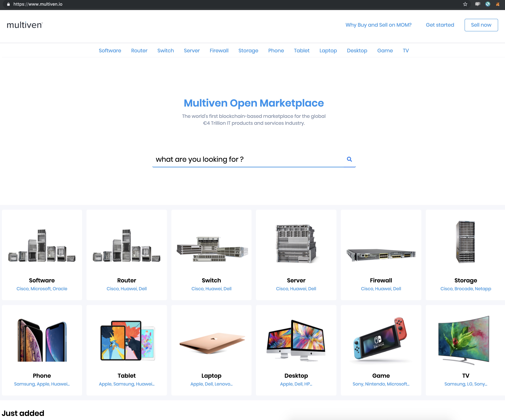Click the orange extension icon

(x=497, y=4)
